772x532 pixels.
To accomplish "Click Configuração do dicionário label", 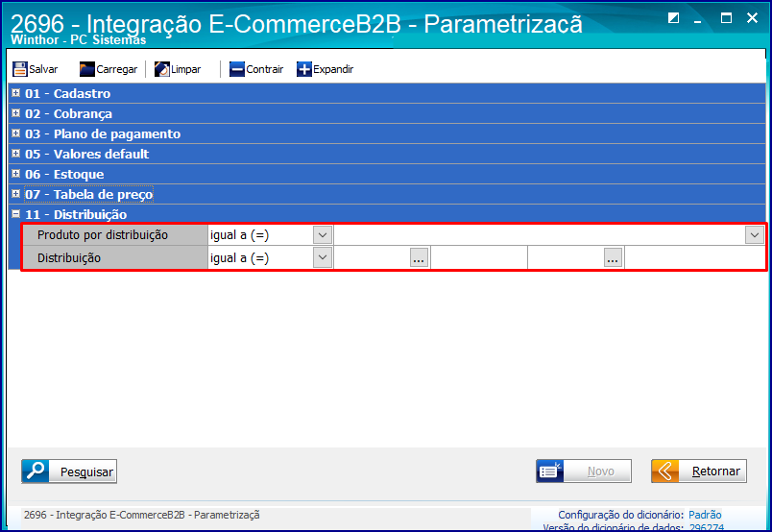I will tap(620, 515).
